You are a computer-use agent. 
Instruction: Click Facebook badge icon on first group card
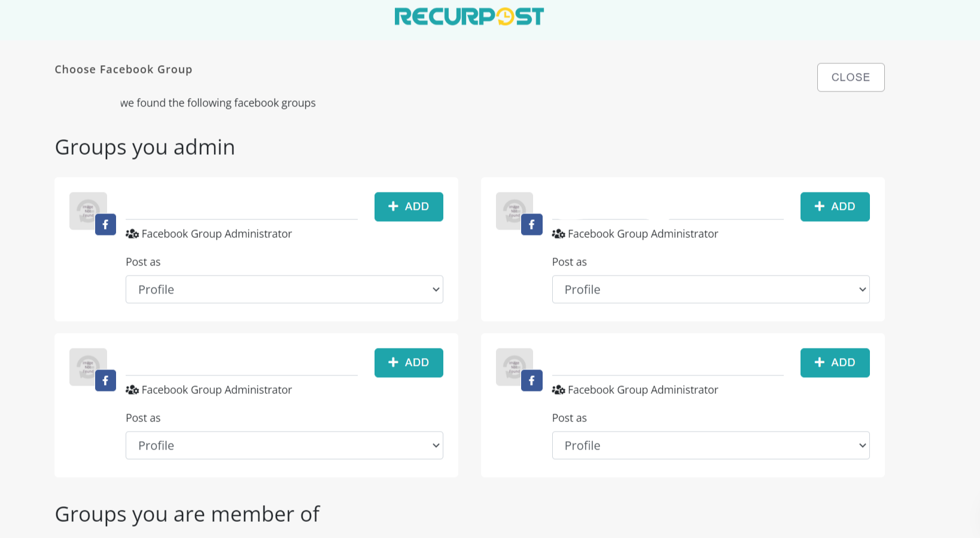[105, 225]
